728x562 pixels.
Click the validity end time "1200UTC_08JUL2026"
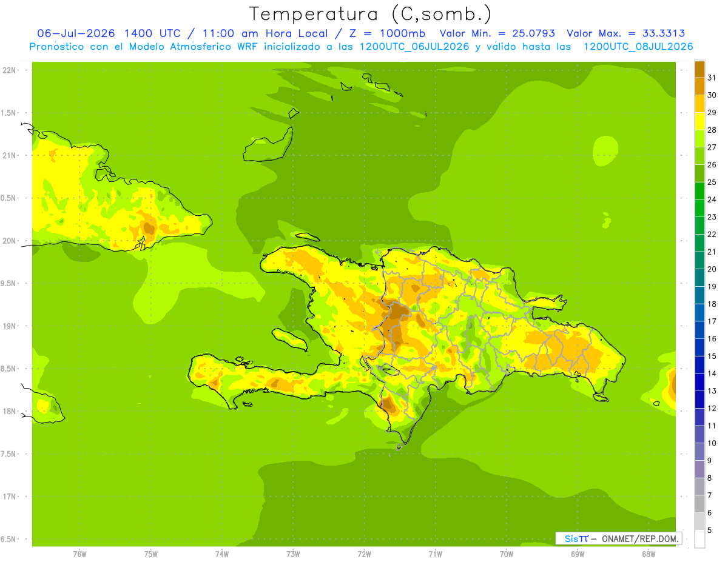638,47
